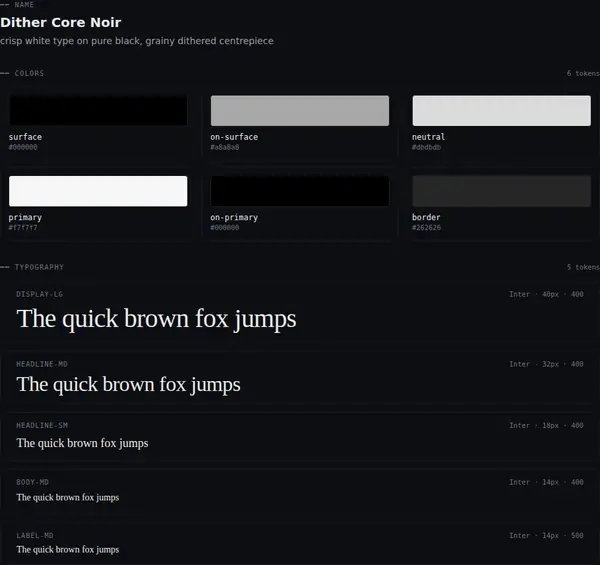This screenshot has height=565, width=600.
Task: Click the 'on-primary' token label
Action: pyautogui.click(x=234, y=218)
